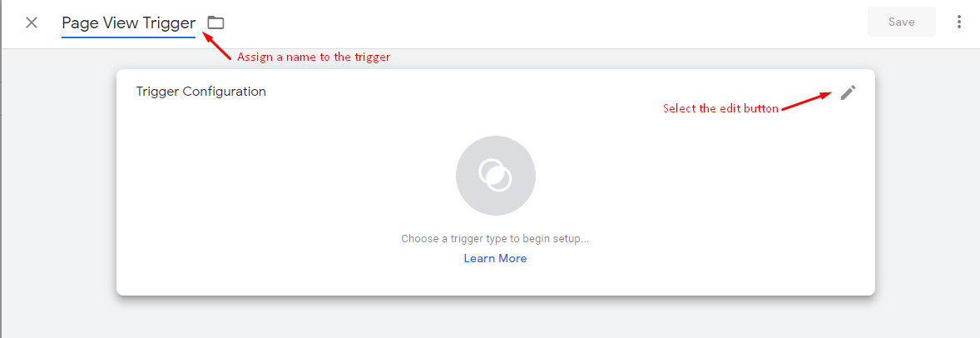Click the red "Assign a name to the trigger" annotation

tap(313, 57)
